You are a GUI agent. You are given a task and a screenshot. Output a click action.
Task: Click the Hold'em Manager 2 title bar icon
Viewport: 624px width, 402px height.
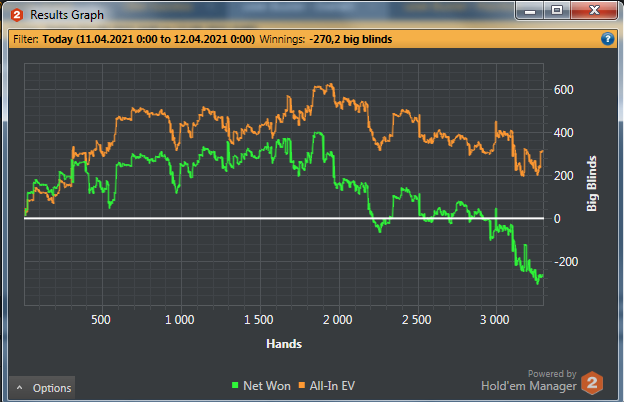(17, 15)
